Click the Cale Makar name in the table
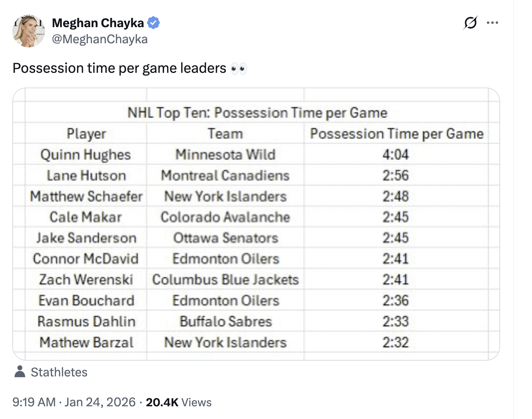This screenshot has height=419, width=532. point(85,217)
